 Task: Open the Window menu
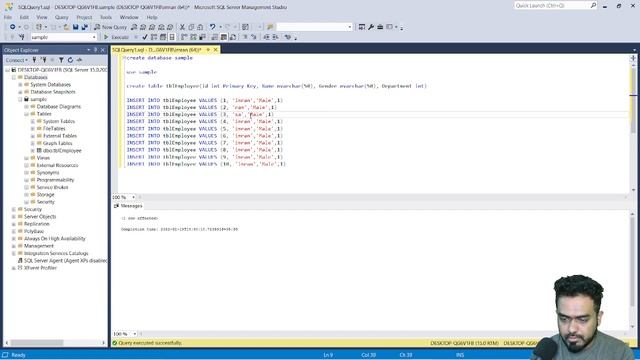point(129,17)
